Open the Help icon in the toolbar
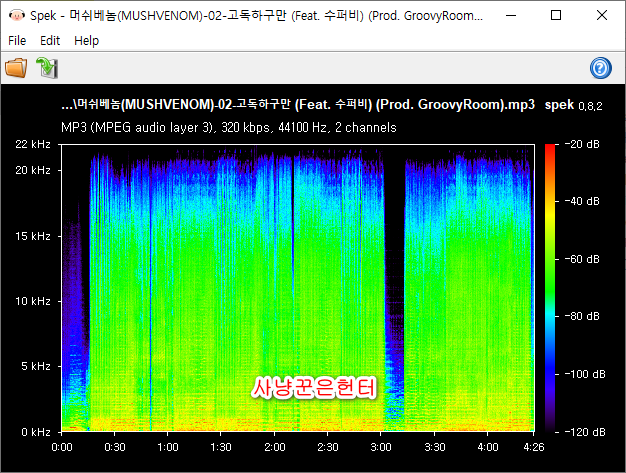 [x=600, y=68]
